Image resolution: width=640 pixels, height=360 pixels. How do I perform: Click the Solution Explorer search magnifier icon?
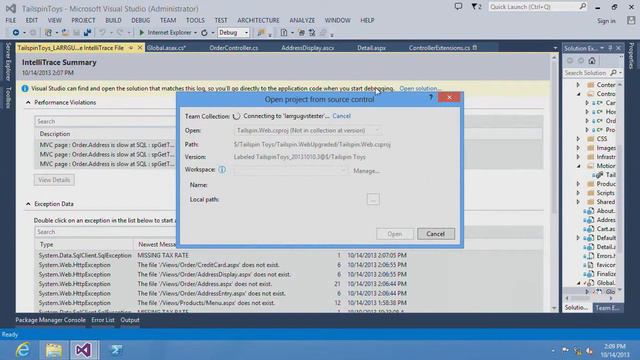click(x=613, y=73)
